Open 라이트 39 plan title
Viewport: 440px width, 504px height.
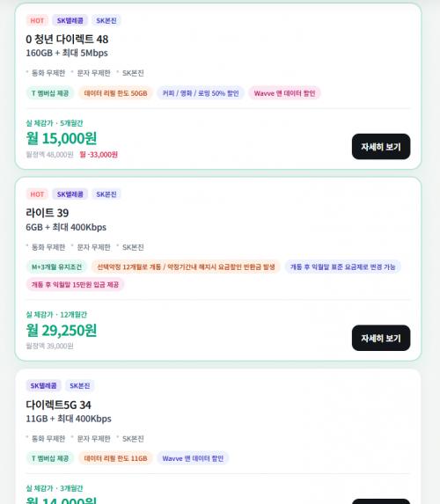coord(47,213)
